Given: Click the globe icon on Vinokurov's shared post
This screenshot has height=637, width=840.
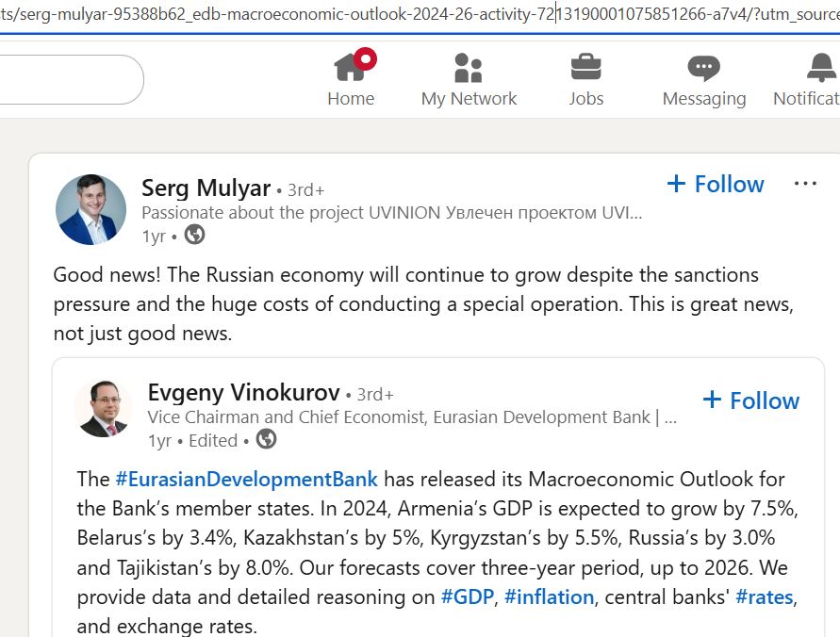Looking at the screenshot, I should coord(267,439).
